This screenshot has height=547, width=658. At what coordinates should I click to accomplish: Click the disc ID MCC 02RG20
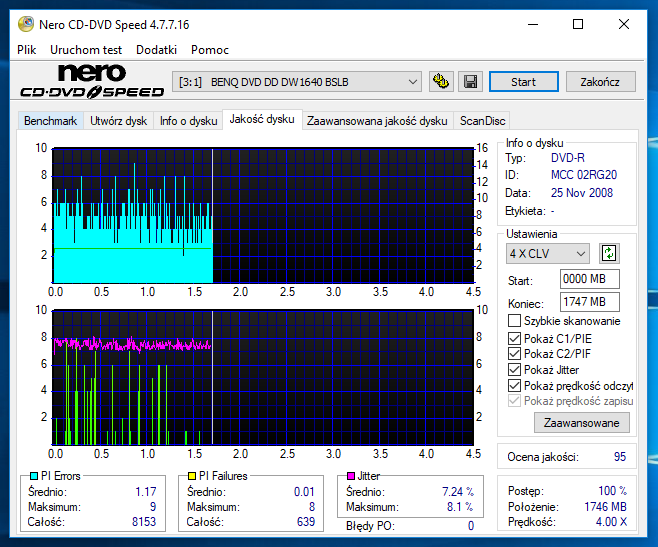tap(584, 175)
